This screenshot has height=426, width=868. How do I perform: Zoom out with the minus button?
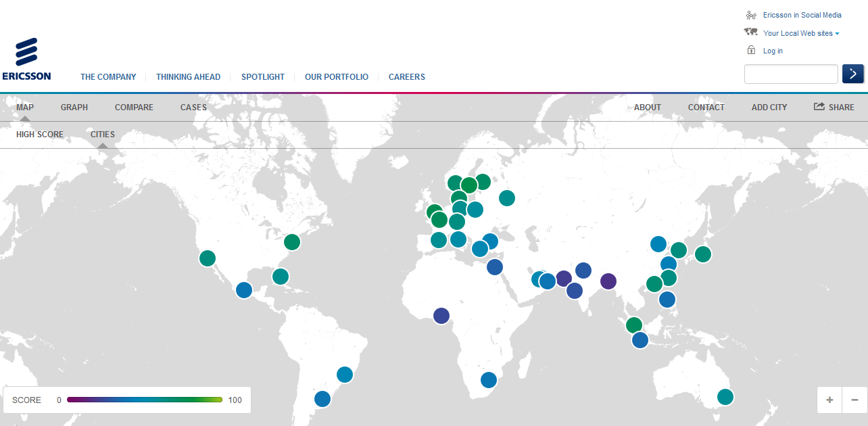coord(854,400)
